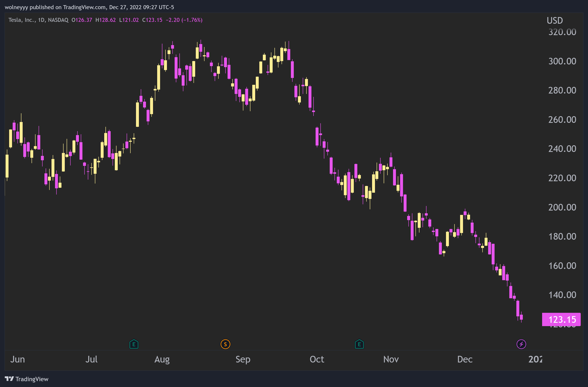Click the 160.00 price axis label
Screen dimensions: 588x387
(562, 266)
